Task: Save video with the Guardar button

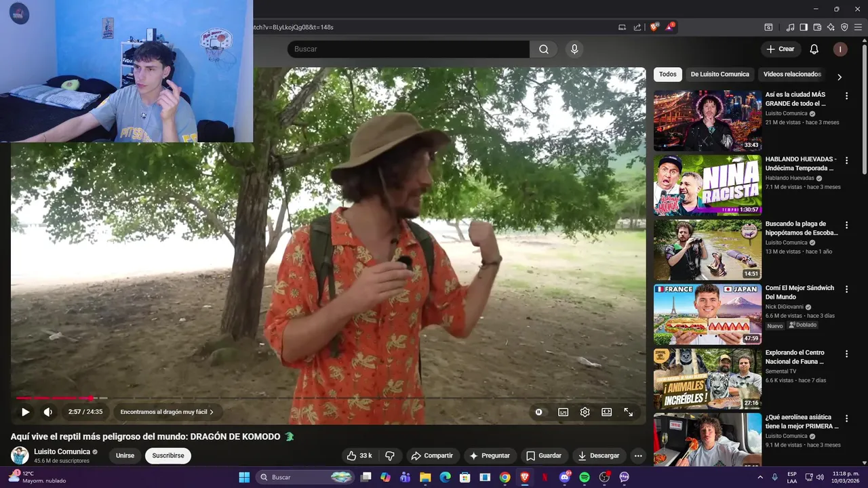Action: 544,455
